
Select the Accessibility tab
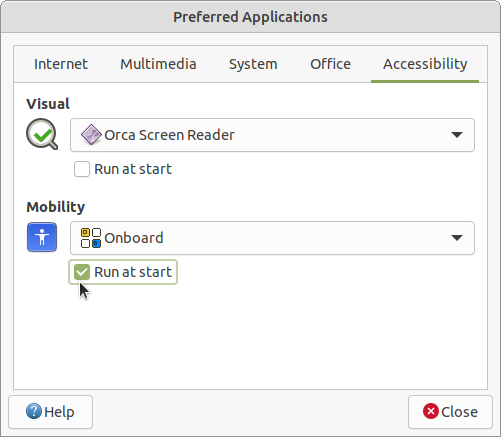click(x=425, y=64)
